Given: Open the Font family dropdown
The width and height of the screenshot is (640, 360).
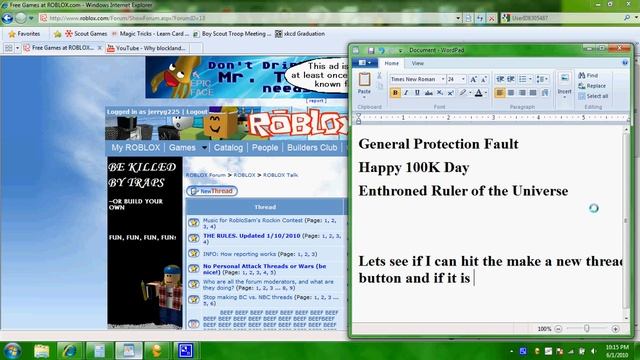Looking at the screenshot, I should pos(442,79).
